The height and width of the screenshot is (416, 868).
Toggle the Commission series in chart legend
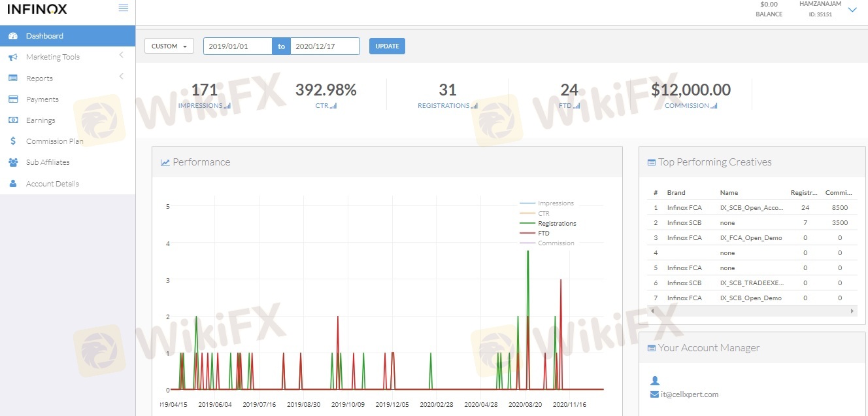pyautogui.click(x=546, y=243)
